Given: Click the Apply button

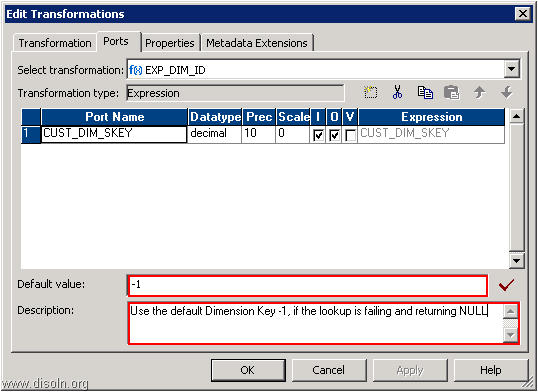Looking at the screenshot, I should (410, 370).
